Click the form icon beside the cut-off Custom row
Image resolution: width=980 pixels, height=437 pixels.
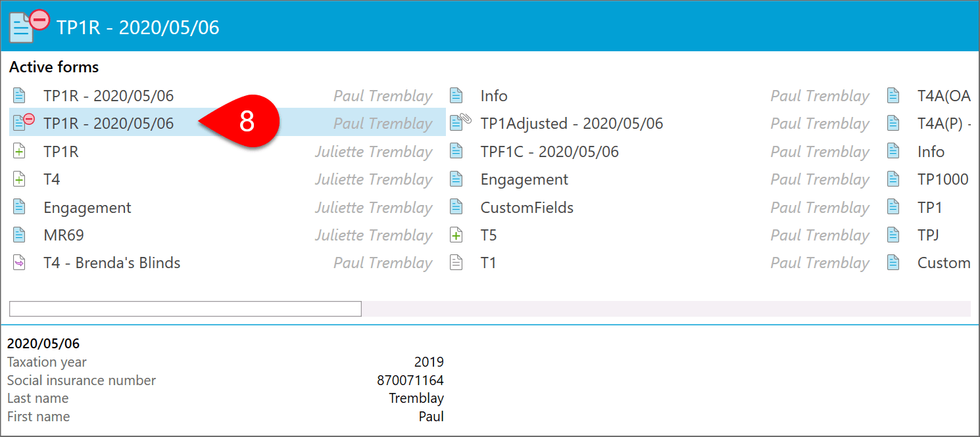[893, 262]
